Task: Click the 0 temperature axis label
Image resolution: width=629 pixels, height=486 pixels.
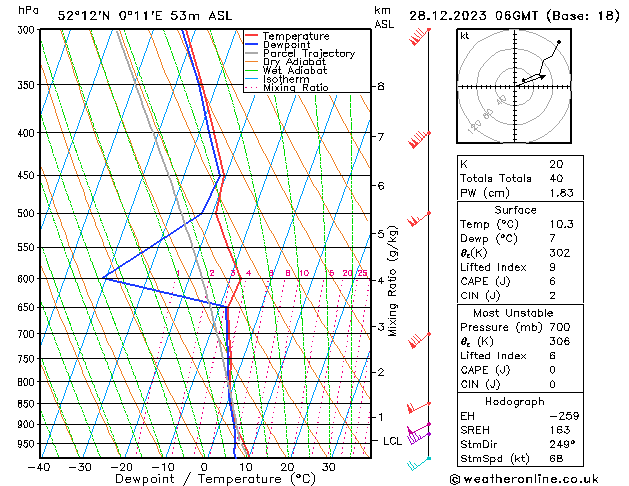Action: 205,467
